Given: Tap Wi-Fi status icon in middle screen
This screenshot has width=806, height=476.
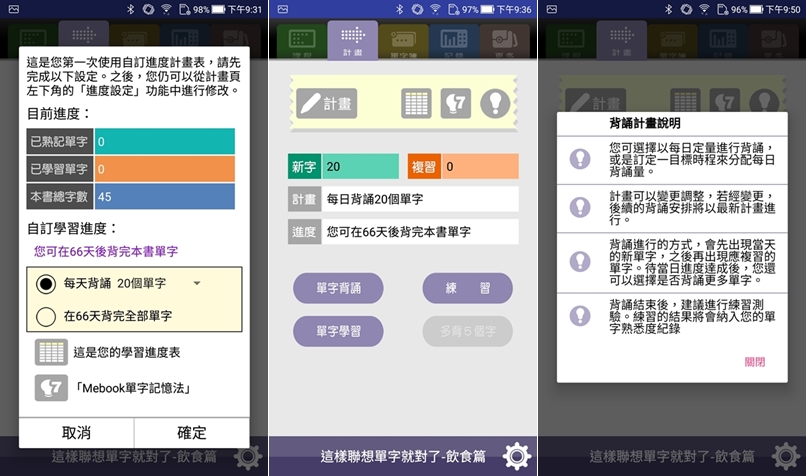Looking at the screenshot, I should [435, 9].
